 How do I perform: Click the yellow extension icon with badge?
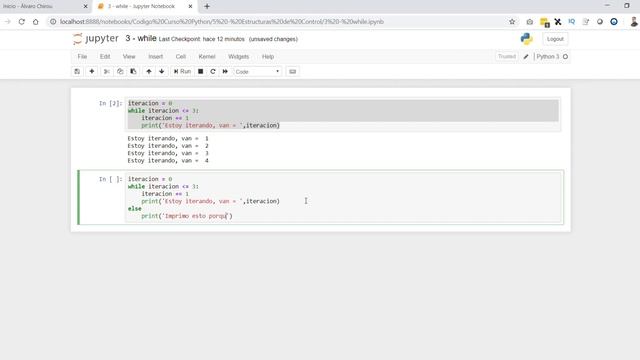[x=544, y=22]
